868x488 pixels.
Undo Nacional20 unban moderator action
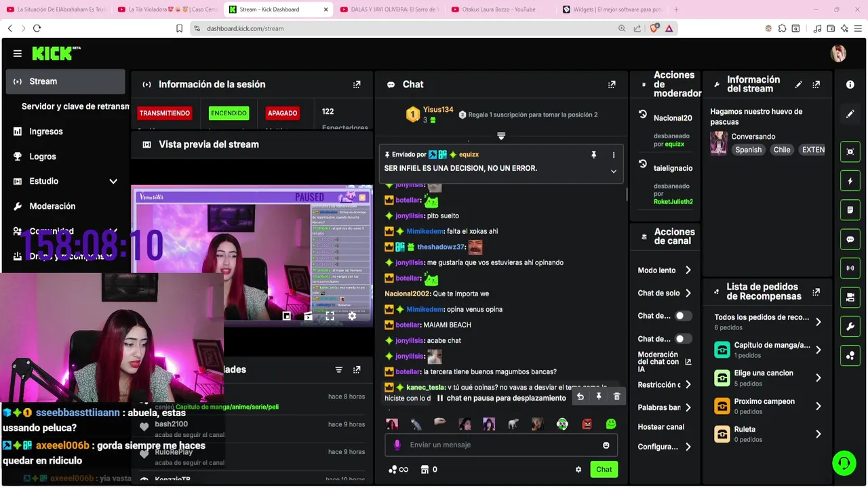pos(643,115)
